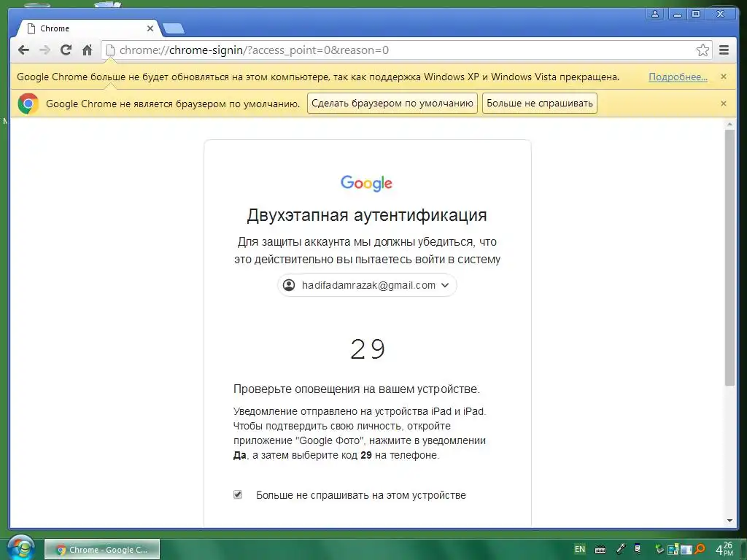Screen dimensions: 747x560
Task: Click the large code number 29
Action: [368, 349]
